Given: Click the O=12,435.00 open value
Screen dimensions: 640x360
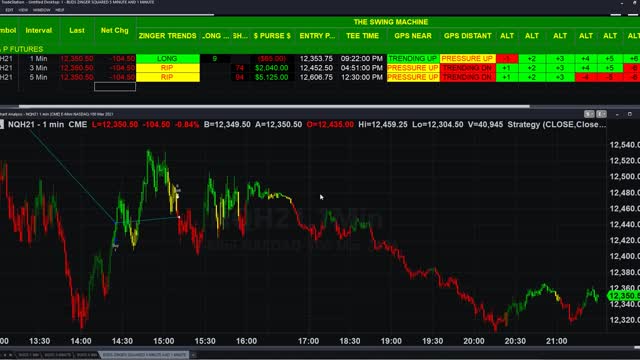Looking at the screenshot, I should pyautogui.click(x=330, y=124).
